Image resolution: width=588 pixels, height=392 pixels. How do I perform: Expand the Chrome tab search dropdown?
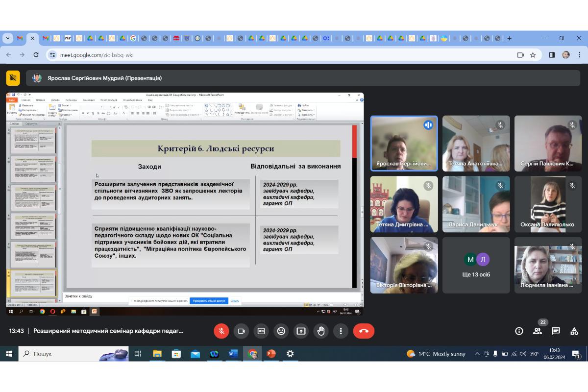pos(7,38)
